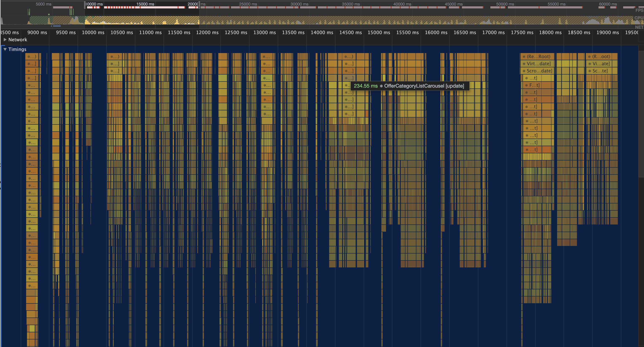
Task: Click the atom icon in Scro…date] entry
Action: 524,71
